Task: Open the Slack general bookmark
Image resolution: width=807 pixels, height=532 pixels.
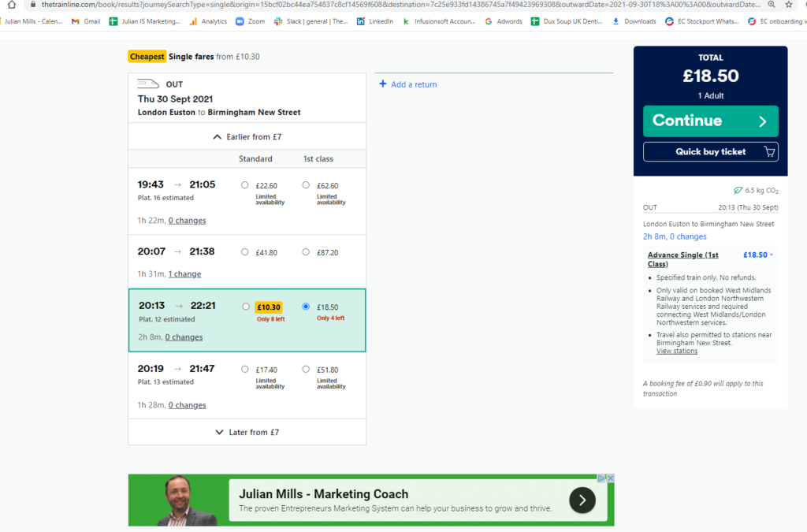Action: [x=311, y=21]
